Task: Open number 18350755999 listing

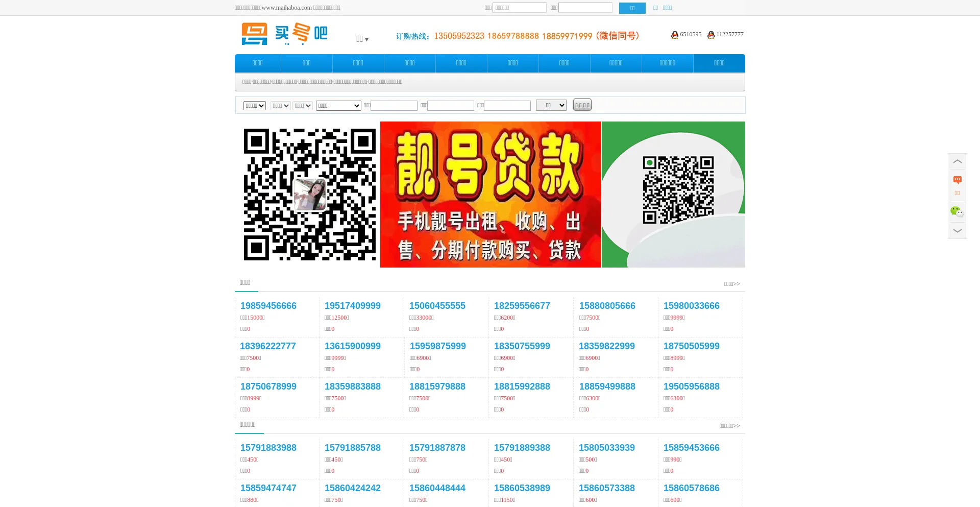Action: tap(522, 346)
